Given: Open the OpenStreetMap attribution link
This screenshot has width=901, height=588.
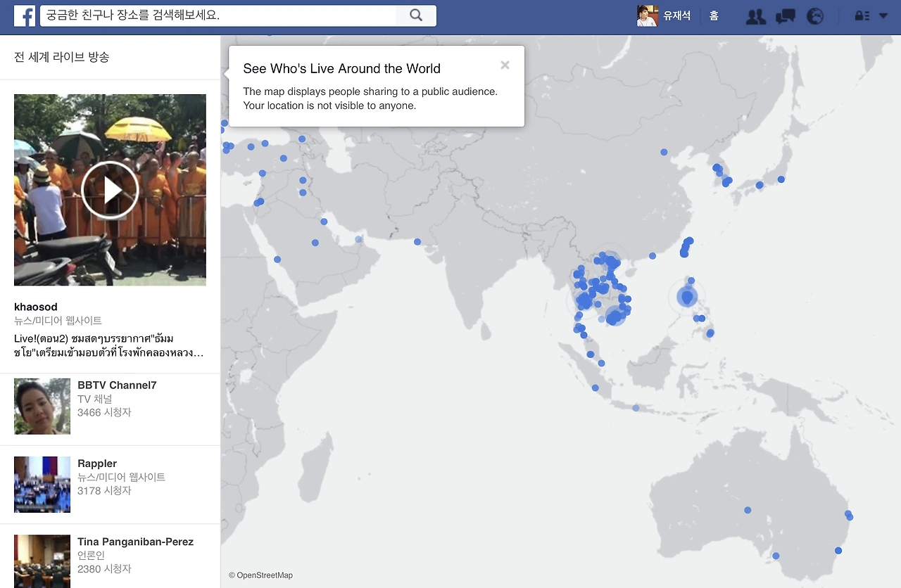Looking at the screenshot, I should pyautogui.click(x=260, y=575).
